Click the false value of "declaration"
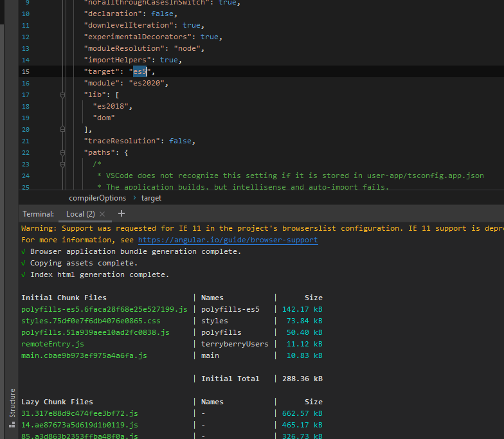Image resolution: width=504 pixels, height=439 pixels. [x=162, y=14]
